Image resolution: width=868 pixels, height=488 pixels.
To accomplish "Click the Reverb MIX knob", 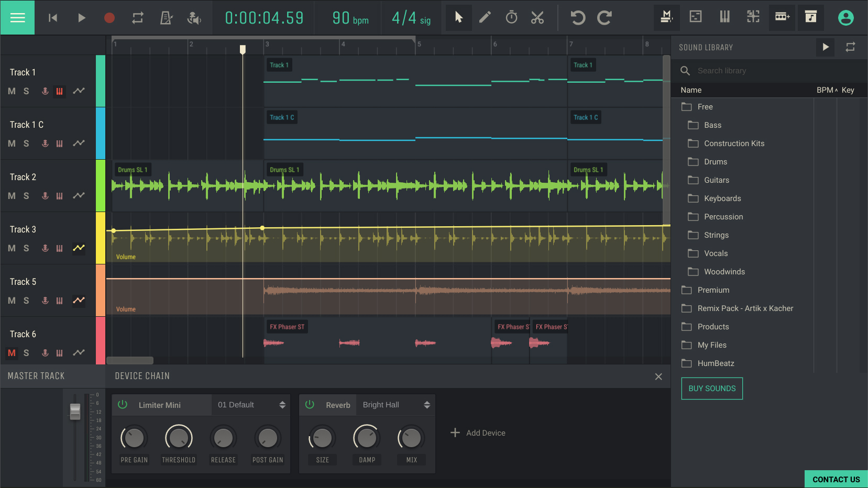I will (411, 438).
